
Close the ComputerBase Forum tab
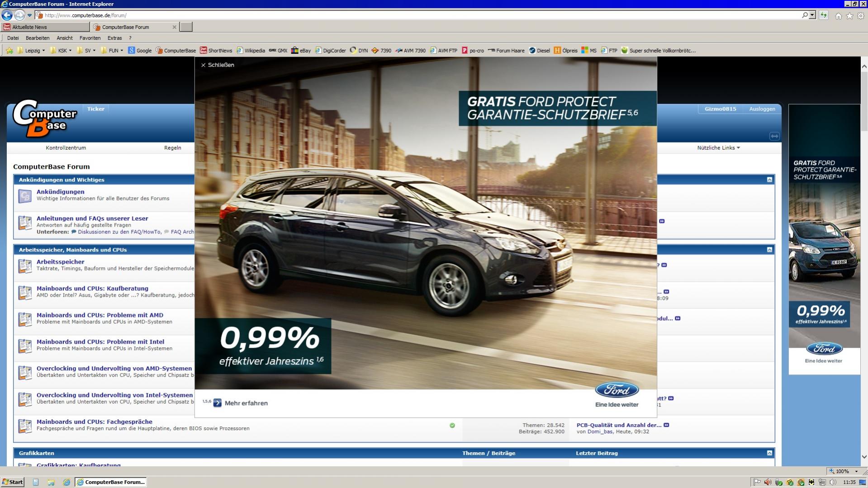tap(175, 27)
